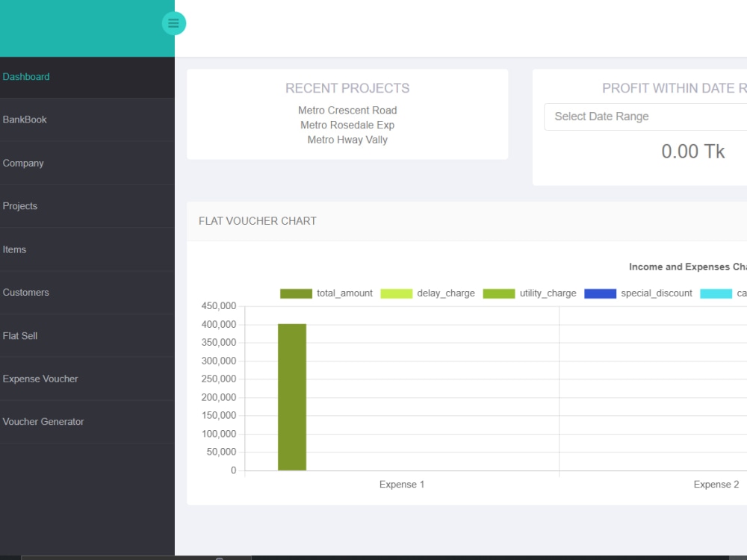Image resolution: width=747 pixels, height=560 pixels.
Task: Click the green Expense 1 bar
Action: (x=292, y=397)
